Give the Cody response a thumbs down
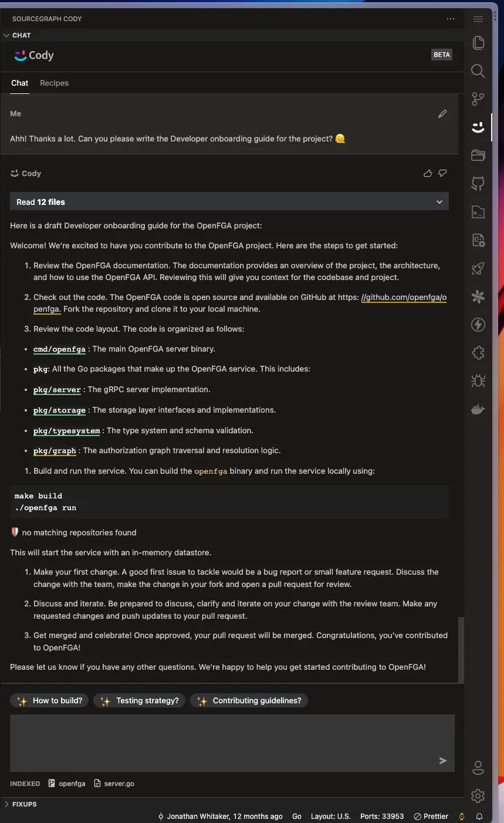This screenshot has width=504, height=823. click(x=442, y=173)
